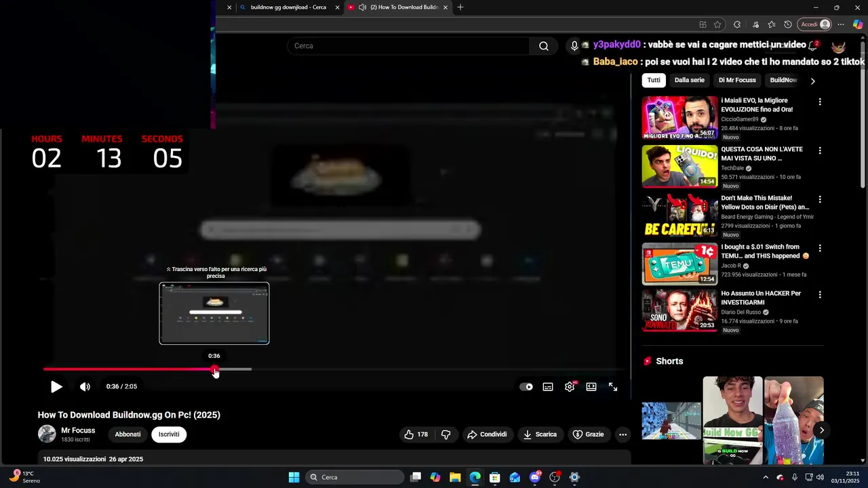Open Task View on the taskbar
The image size is (868, 488).
point(416,477)
